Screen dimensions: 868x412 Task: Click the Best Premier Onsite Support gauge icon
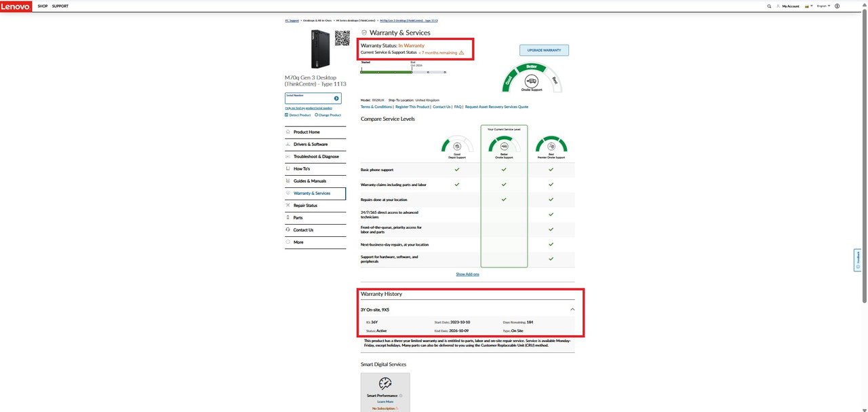pyautogui.click(x=551, y=146)
